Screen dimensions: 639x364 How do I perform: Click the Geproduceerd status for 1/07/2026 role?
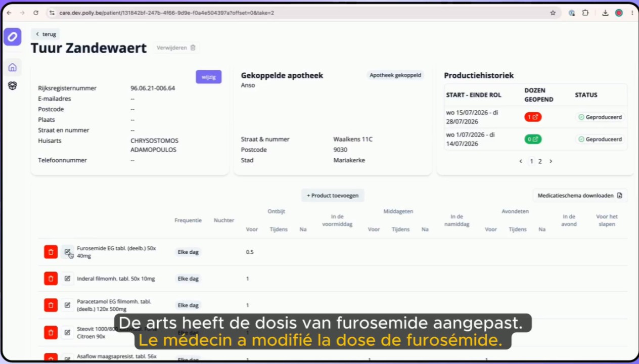point(600,139)
